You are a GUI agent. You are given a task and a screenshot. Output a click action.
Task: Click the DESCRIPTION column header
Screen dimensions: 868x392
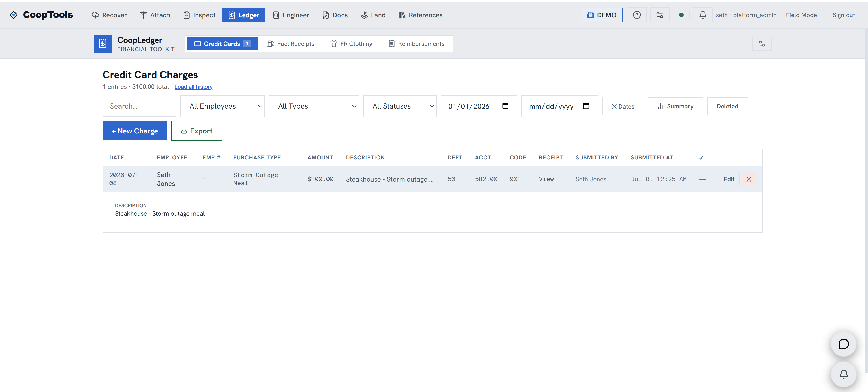coord(365,157)
